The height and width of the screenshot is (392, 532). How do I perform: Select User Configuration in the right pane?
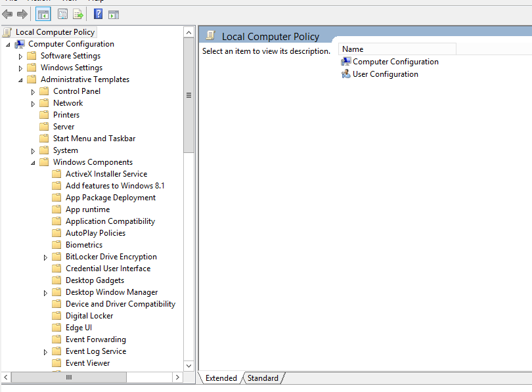385,74
